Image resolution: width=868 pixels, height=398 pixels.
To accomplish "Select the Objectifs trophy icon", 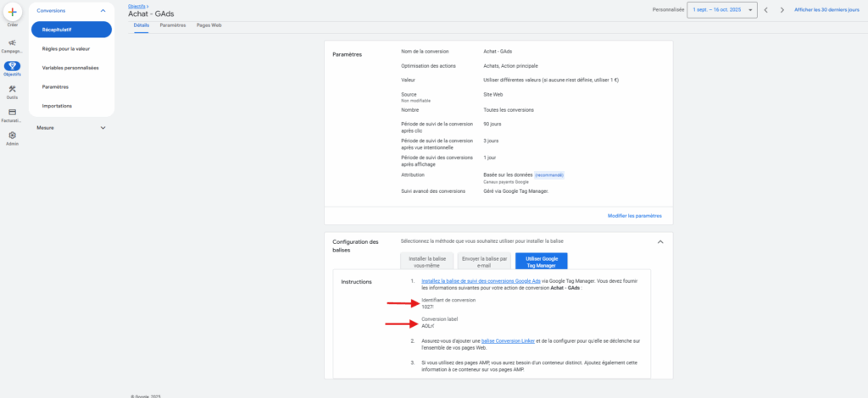I will (x=12, y=66).
